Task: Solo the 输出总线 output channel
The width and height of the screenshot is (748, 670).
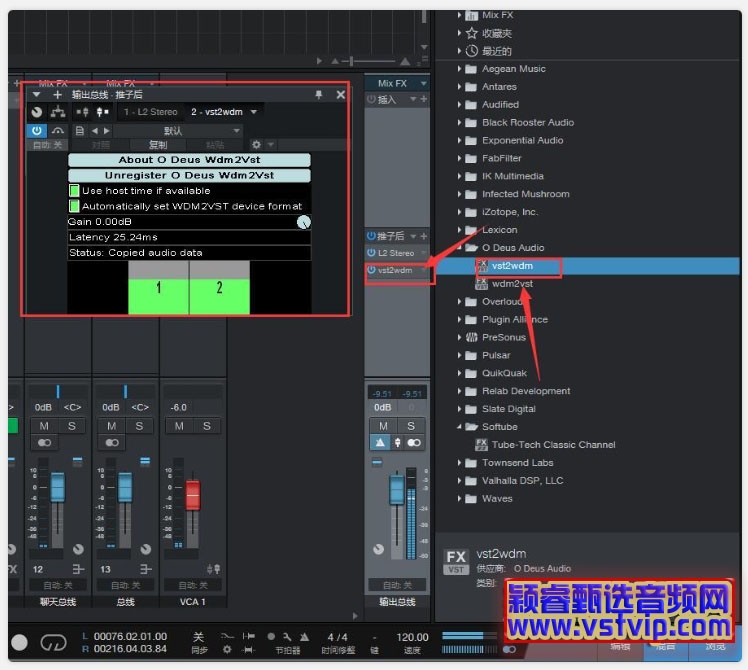Action: coord(411,426)
